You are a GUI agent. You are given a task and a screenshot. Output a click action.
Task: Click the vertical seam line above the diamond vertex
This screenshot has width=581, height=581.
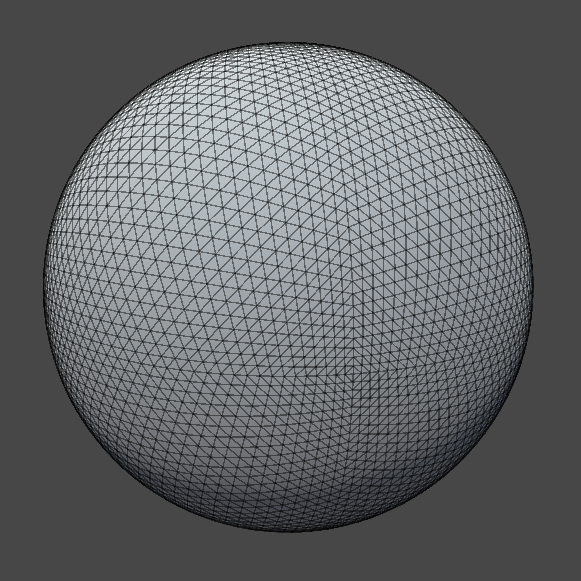352,296
